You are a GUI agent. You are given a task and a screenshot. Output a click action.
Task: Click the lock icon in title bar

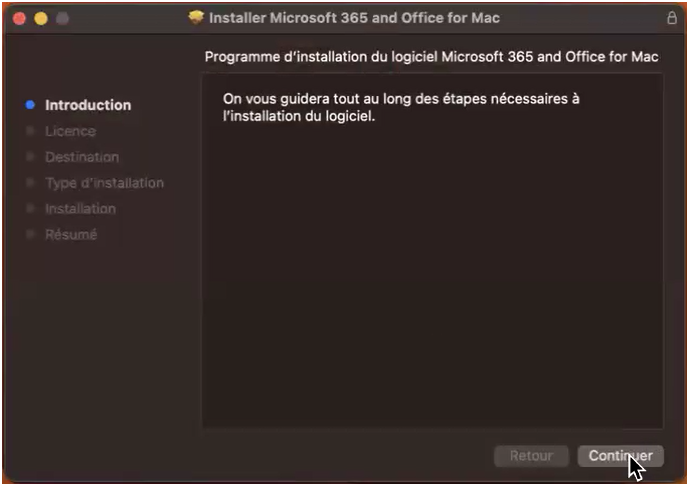(671, 18)
